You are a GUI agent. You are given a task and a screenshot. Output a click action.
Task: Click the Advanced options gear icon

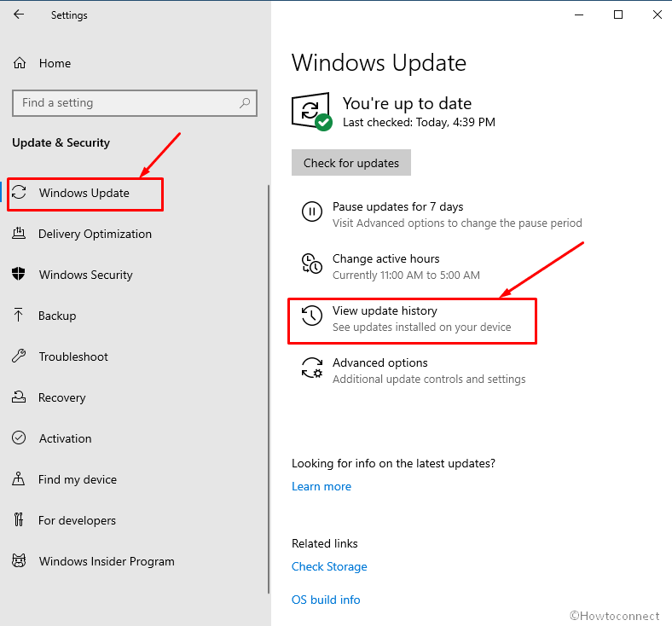tap(312, 368)
